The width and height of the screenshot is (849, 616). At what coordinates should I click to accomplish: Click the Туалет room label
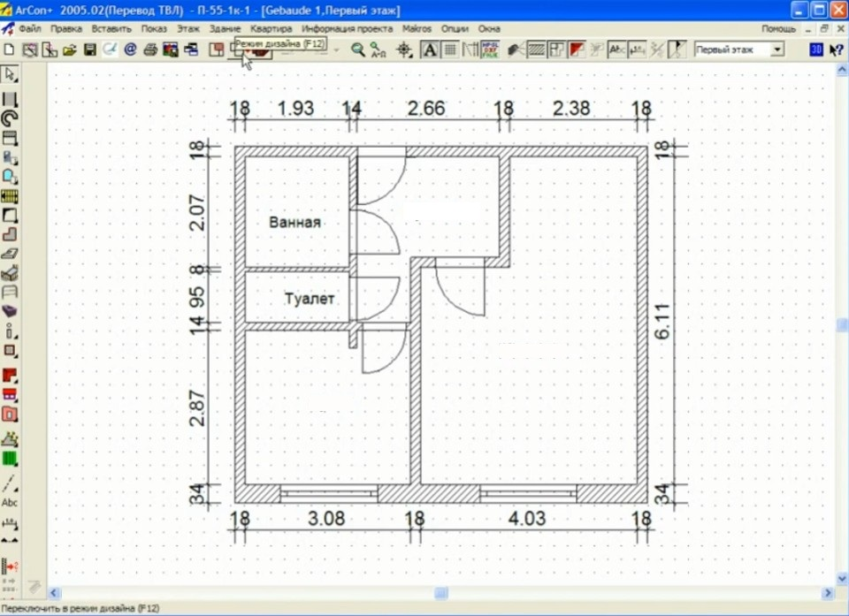310,298
